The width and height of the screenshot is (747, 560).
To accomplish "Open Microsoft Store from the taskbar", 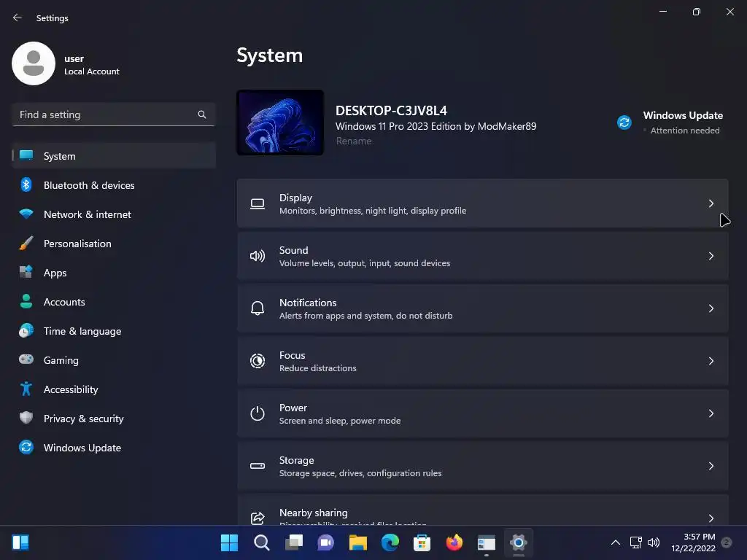I will coord(422,542).
